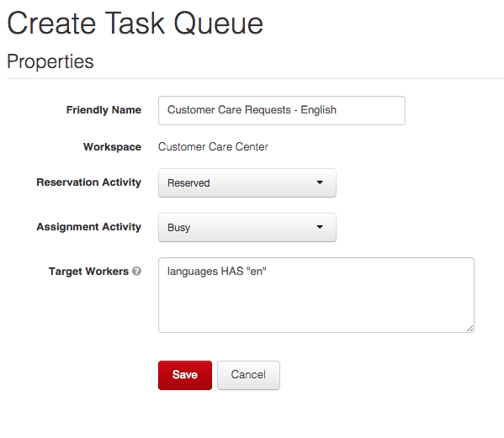Viewport: 504px width, 438px height.
Task: Click the Cancel button
Action: click(248, 375)
